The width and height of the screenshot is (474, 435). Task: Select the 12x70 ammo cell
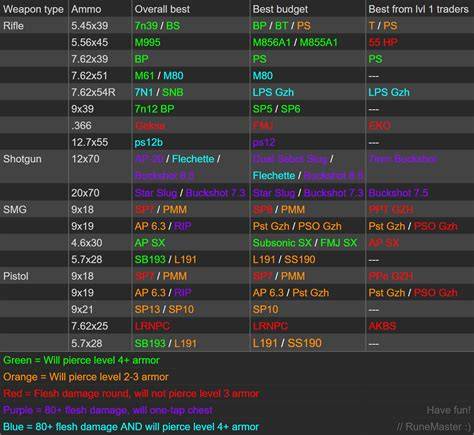(x=85, y=159)
